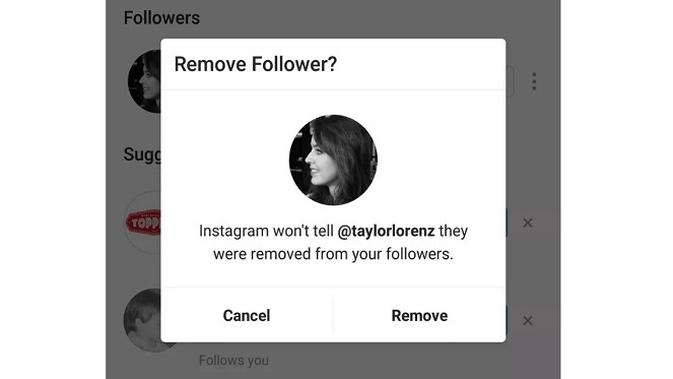Screen dimensions: 673x379
Task: Dismiss the Topps suggestion with the X
Action: [527, 223]
